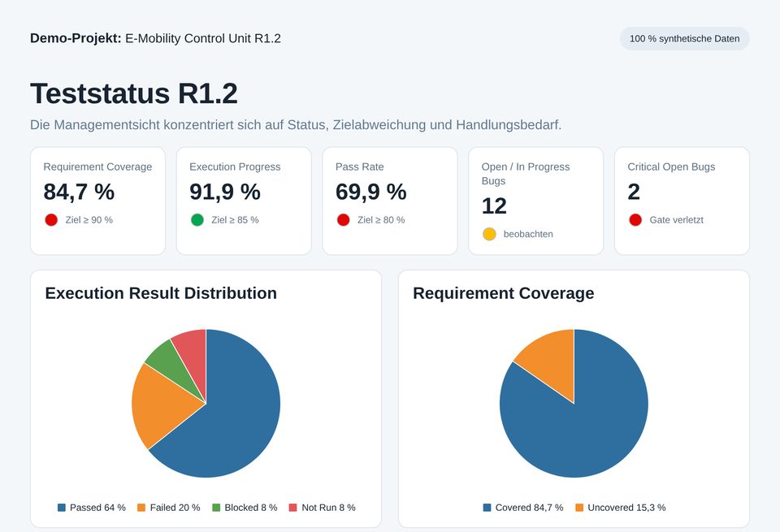Select the '100 % synthetische Daten' badge

(684, 39)
